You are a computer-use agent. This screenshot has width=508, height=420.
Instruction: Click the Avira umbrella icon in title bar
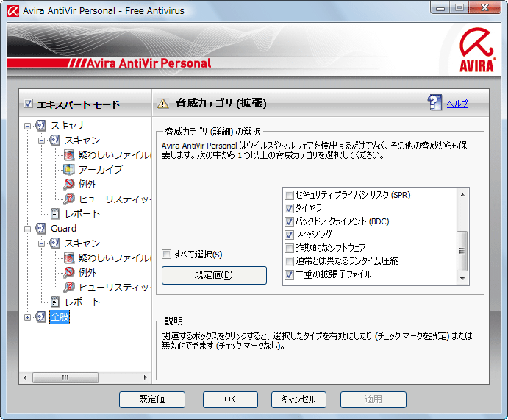[x=13, y=11]
